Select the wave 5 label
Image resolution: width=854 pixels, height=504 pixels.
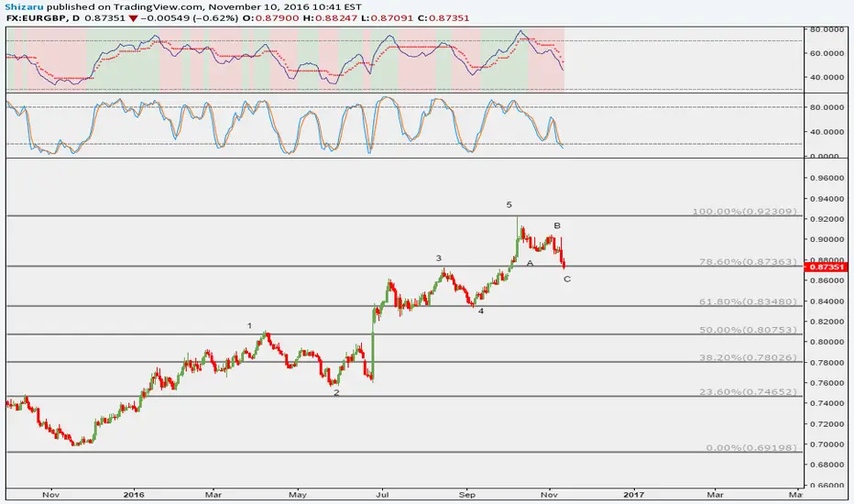tap(509, 205)
